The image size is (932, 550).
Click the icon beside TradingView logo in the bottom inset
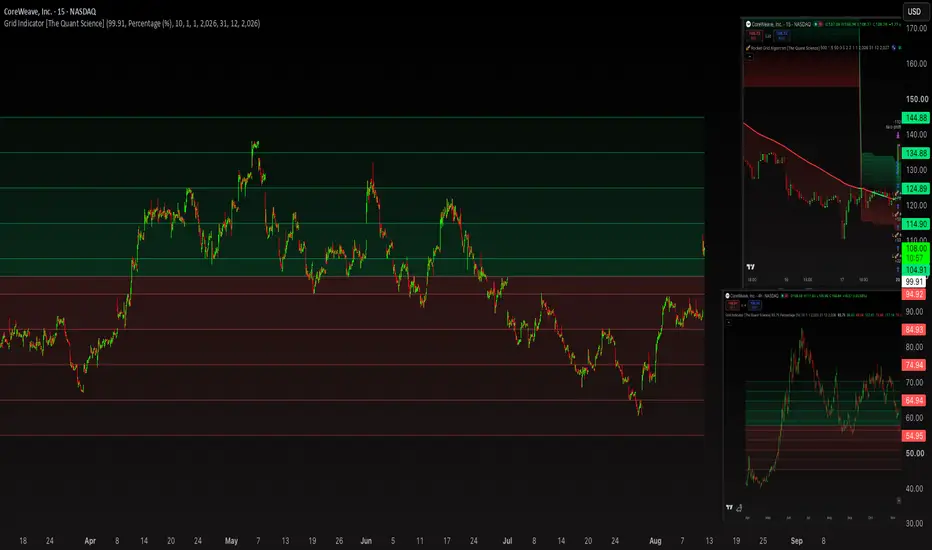pyautogui.click(x=739, y=507)
